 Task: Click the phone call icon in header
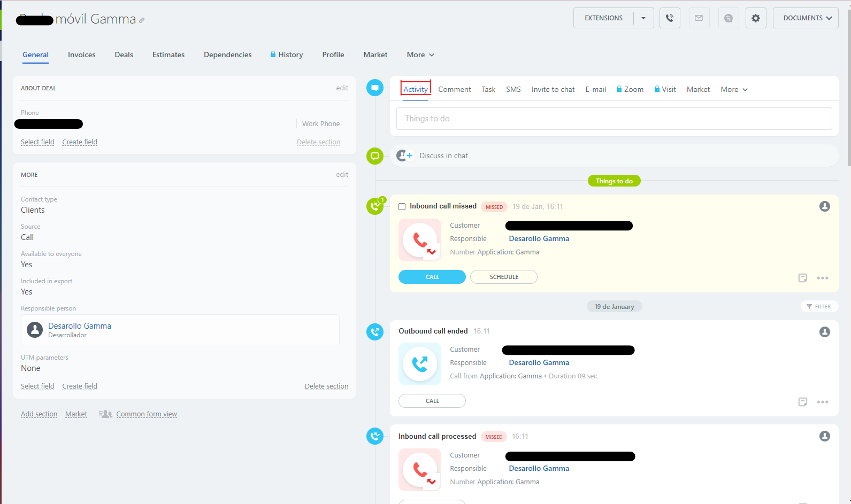pos(670,18)
